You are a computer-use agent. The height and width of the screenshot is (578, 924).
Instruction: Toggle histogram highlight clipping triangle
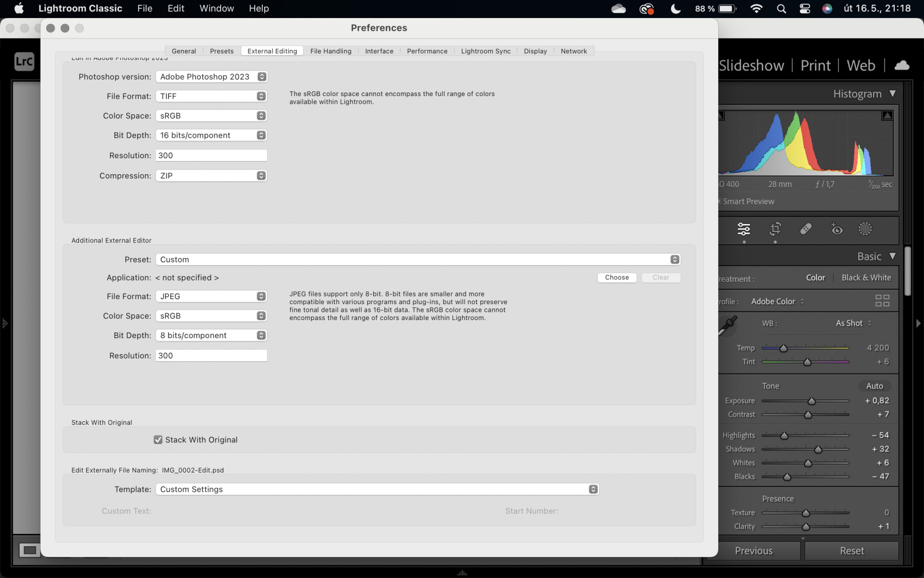[887, 116]
